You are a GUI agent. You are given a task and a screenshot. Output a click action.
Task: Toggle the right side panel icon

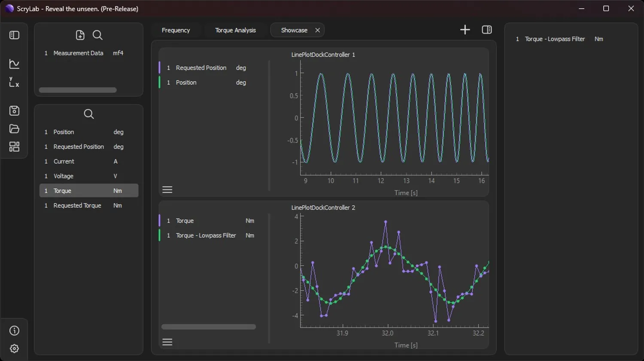[x=486, y=30]
